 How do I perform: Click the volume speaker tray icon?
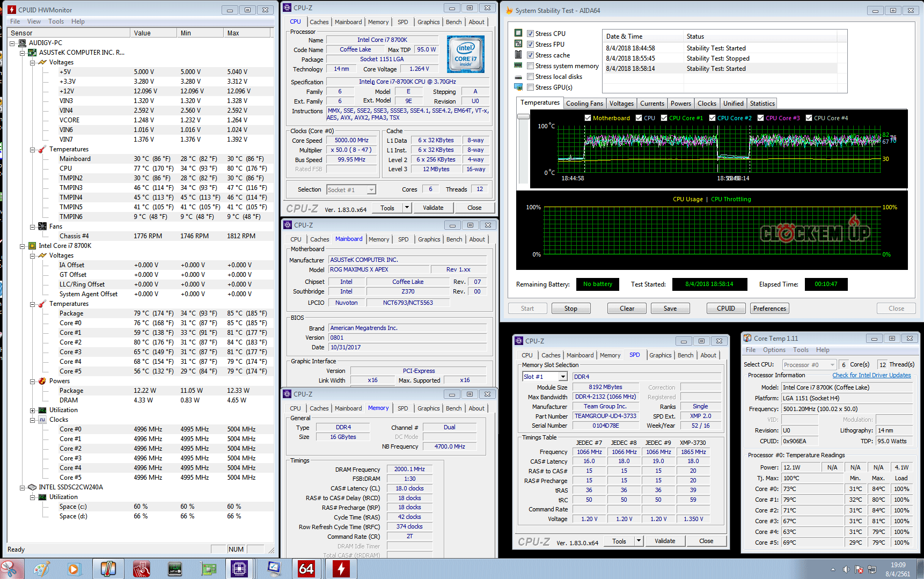846,569
